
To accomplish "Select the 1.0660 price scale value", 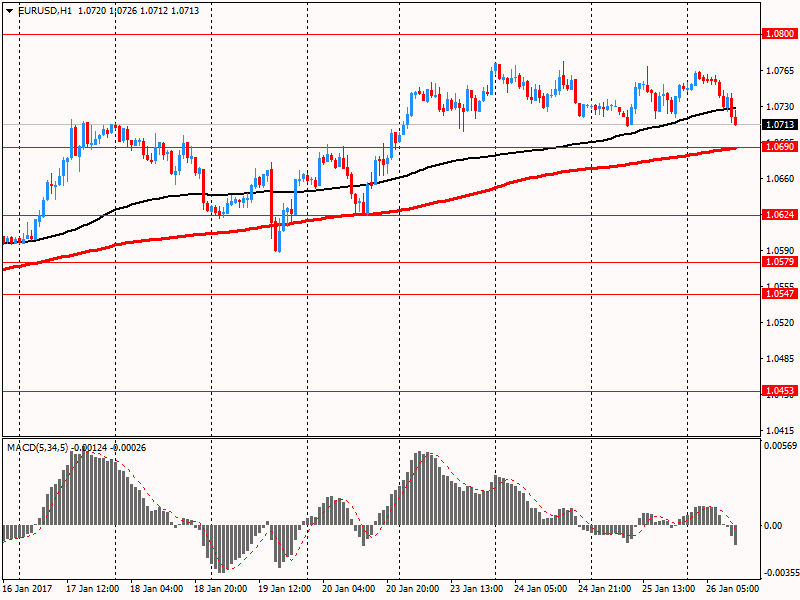I will (x=780, y=179).
